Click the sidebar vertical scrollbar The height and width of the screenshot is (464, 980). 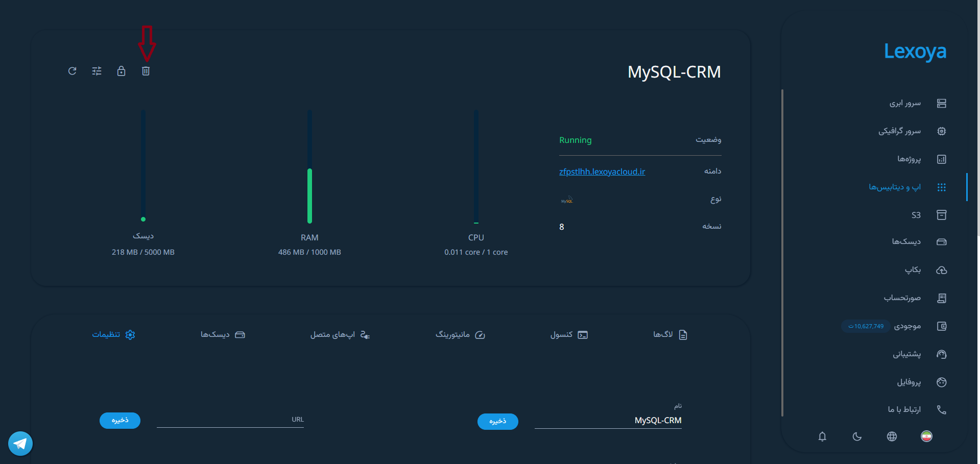[x=782, y=253]
